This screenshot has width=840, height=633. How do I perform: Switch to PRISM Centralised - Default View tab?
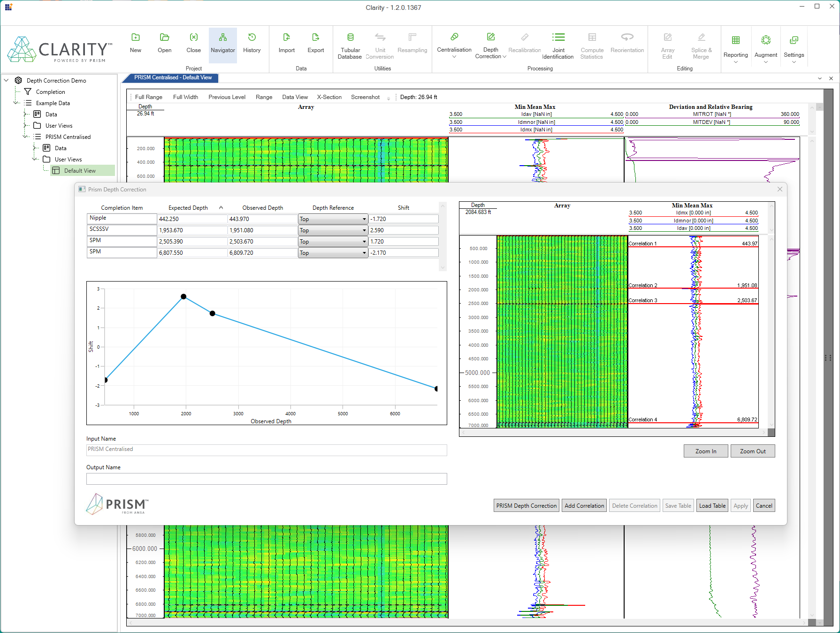coord(173,77)
